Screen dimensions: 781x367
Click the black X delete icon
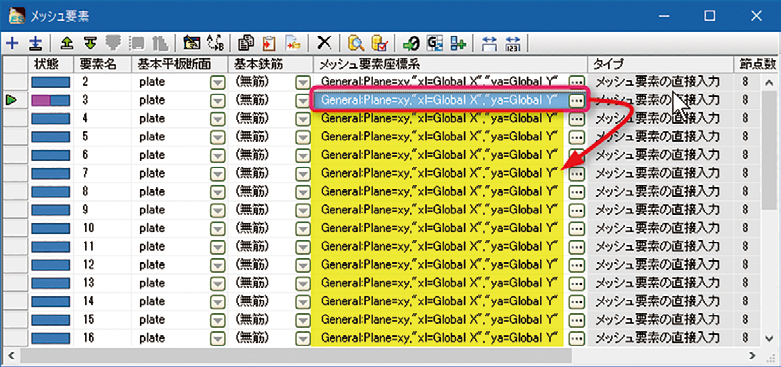[x=324, y=43]
